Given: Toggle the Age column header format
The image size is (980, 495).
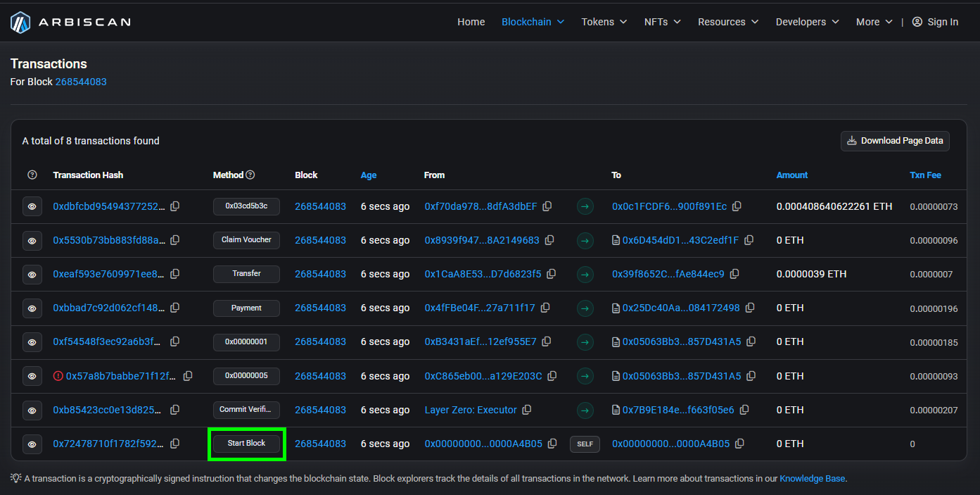Looking at the screenshot, I should (x=369, y=175).
